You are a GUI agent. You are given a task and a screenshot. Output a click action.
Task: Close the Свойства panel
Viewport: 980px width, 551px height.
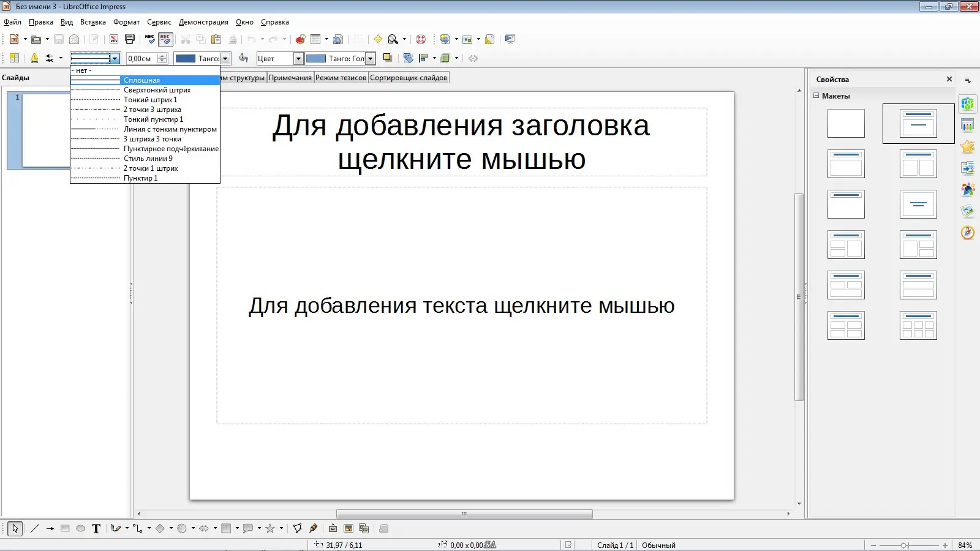[x=948, y=78]
